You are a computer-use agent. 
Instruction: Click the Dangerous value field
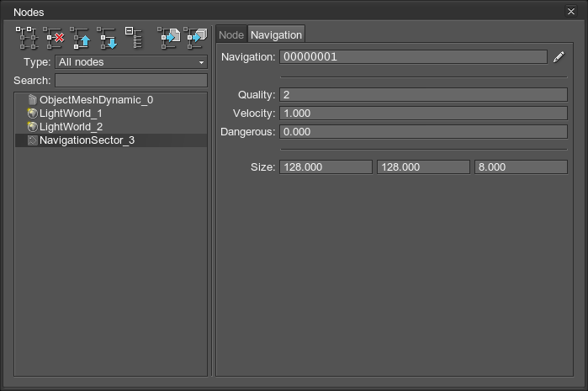(x=423, y=132)
